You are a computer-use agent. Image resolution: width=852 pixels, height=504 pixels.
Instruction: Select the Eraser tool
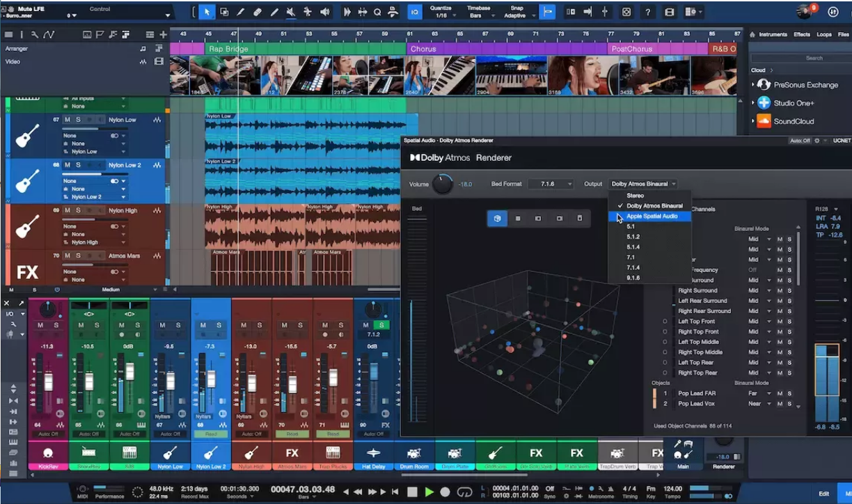[x=257, y=12]
